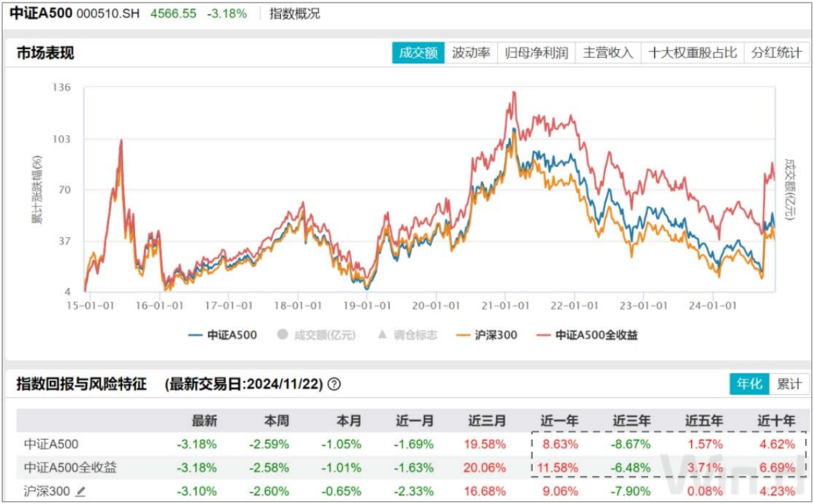Click the help question mark icon
Viewport: 814px width, 504px height.
pos(335,384)
